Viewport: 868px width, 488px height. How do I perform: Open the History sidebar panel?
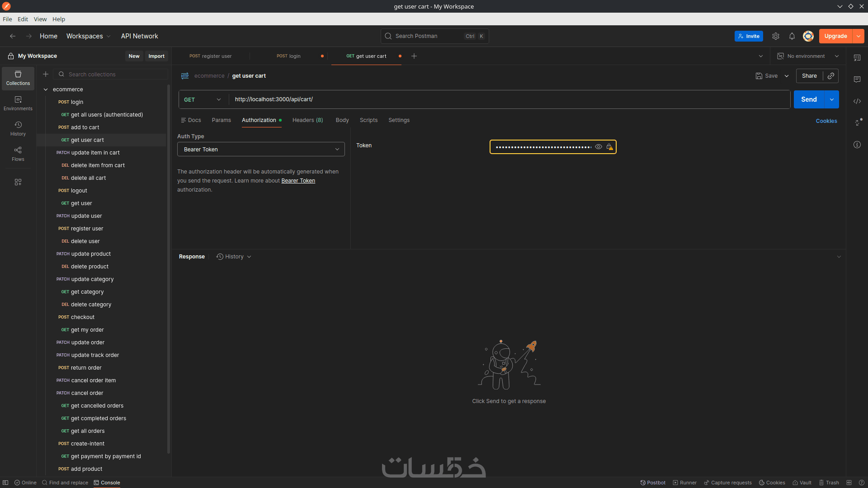(18, 128)
